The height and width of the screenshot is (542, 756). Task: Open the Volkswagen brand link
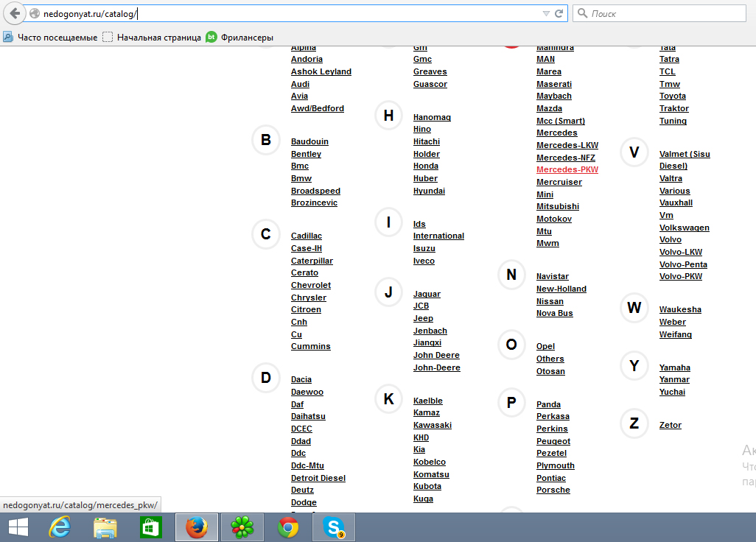685,228
